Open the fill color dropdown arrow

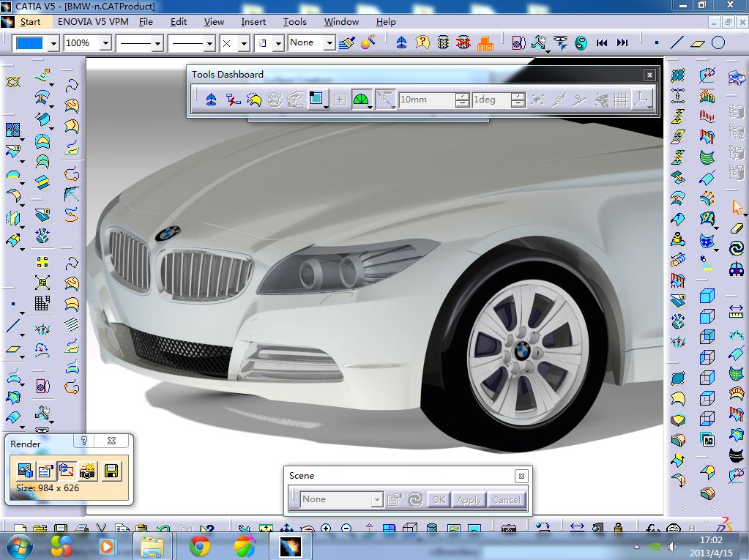[x=53, y=43]
